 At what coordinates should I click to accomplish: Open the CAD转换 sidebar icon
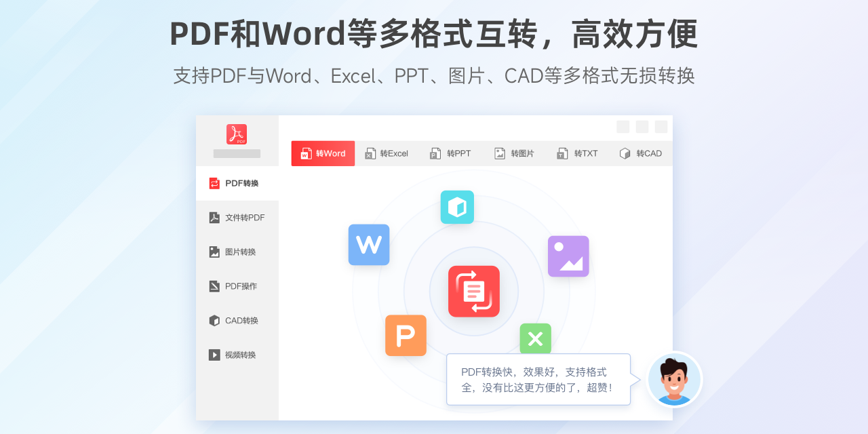214,320
